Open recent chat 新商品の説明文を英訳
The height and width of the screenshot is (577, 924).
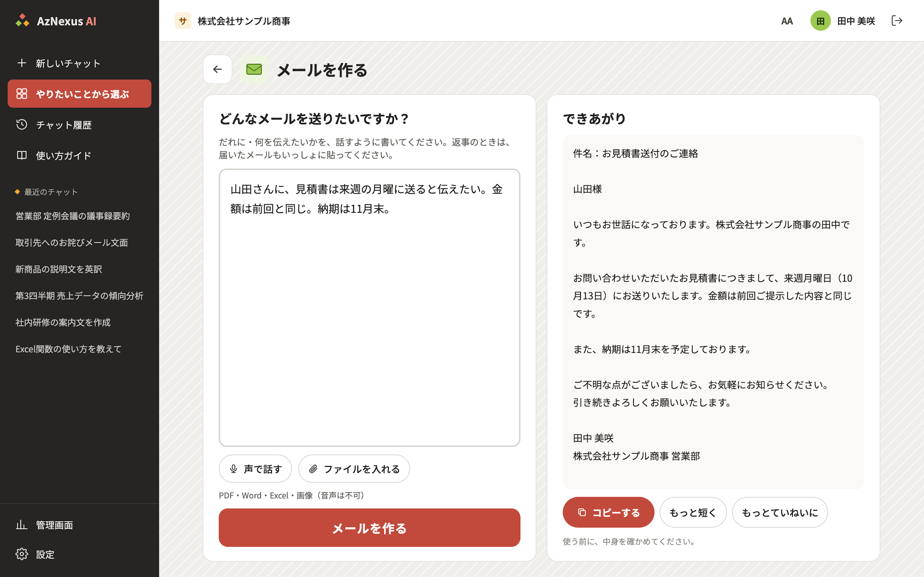click(x=58, y=269)
